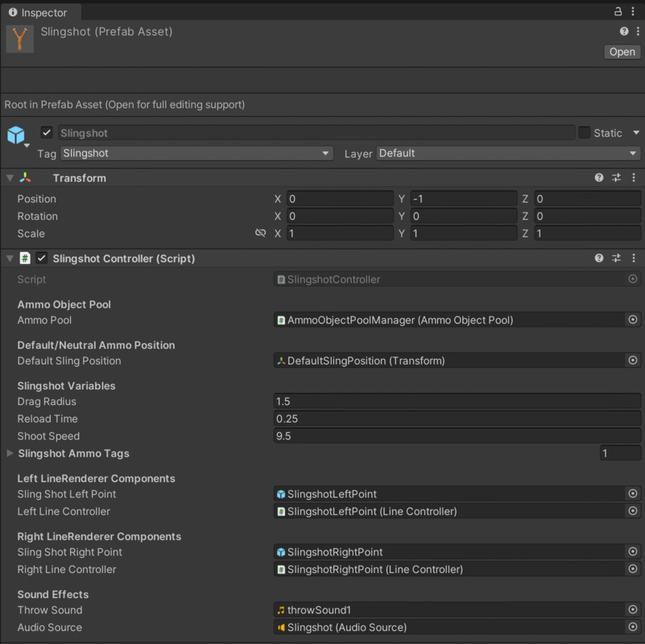Disable the Slingshot Controller script checkbox
645x644 pixels.
click(x=42, y=258)
